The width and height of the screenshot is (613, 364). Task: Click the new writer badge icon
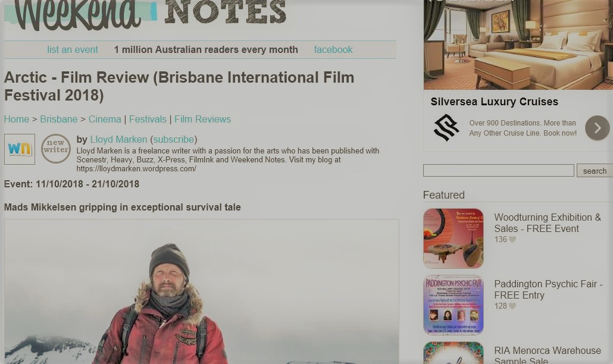click(56, 149)
